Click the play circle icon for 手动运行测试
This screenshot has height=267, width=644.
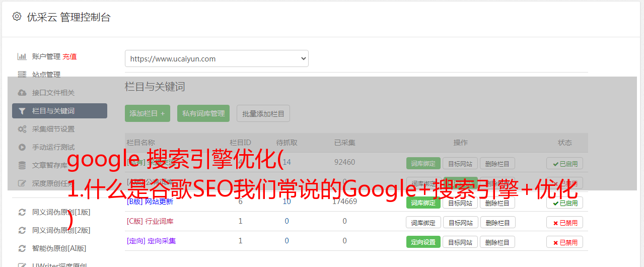(22, 147)
